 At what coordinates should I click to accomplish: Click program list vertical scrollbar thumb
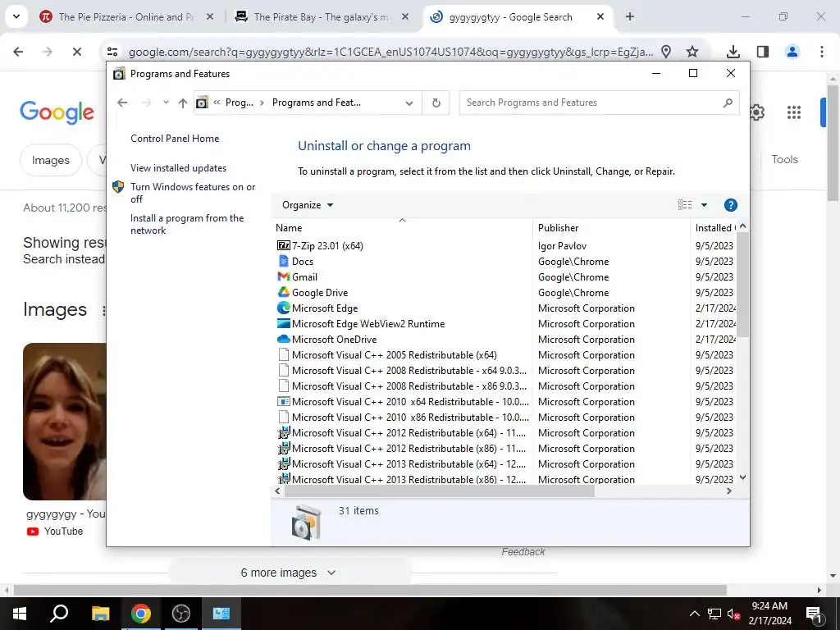click(742, 285)
